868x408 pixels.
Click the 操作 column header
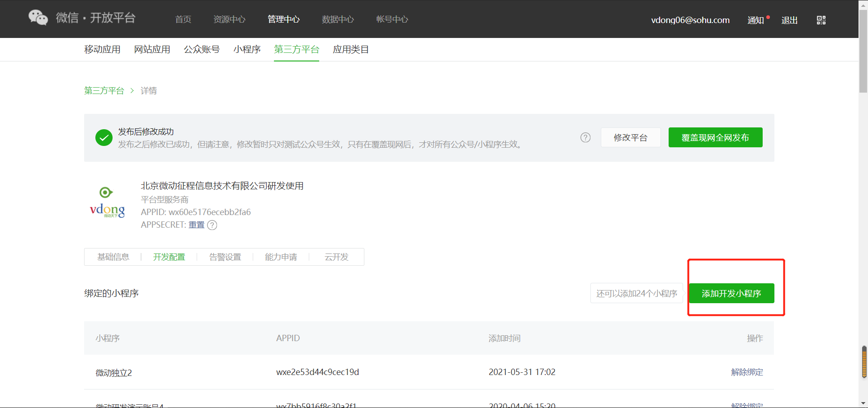(x=755, y=338)
